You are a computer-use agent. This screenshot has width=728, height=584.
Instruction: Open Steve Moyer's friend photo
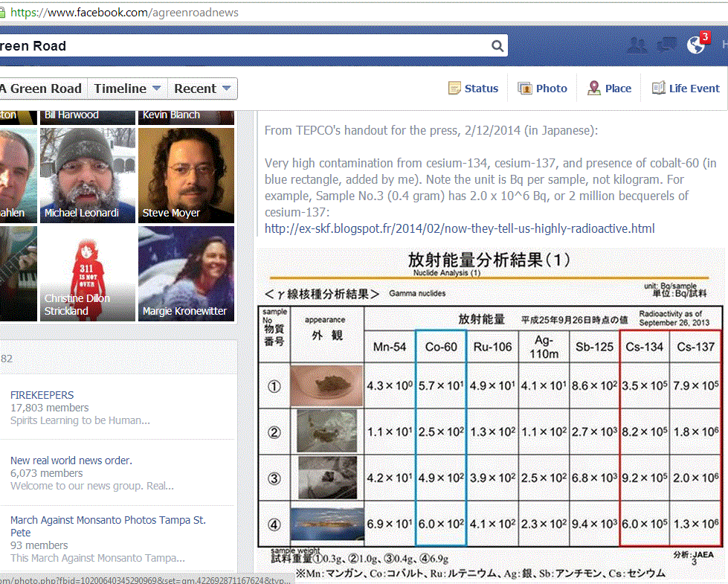[186, 176]
